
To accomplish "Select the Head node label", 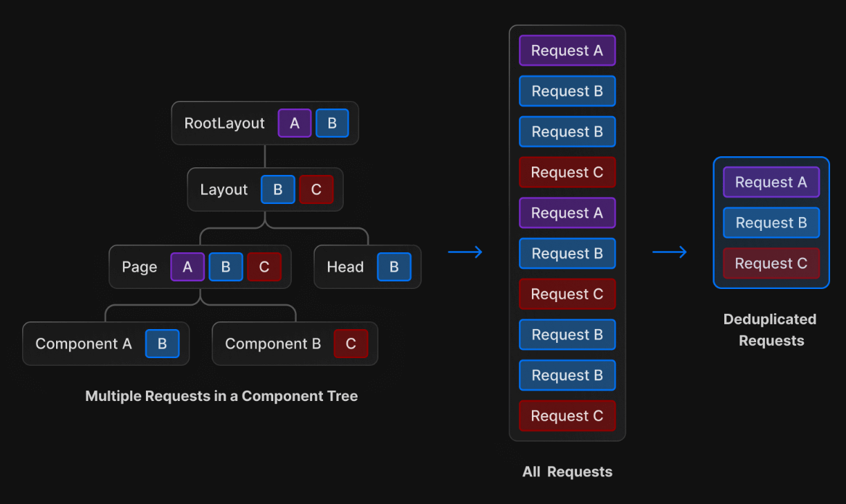I will [345, 267].
